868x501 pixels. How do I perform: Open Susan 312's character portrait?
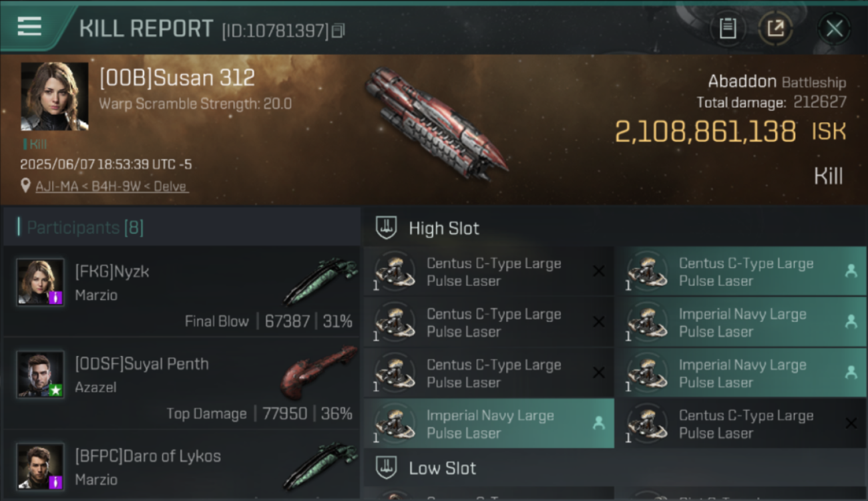click(55, 96)
